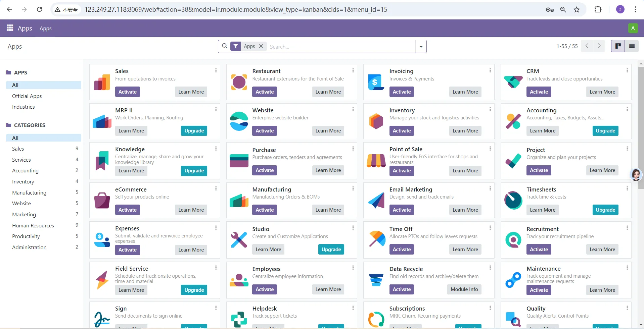
Task: Expand the search options dropdown arrow
Action: coord(421,47)
